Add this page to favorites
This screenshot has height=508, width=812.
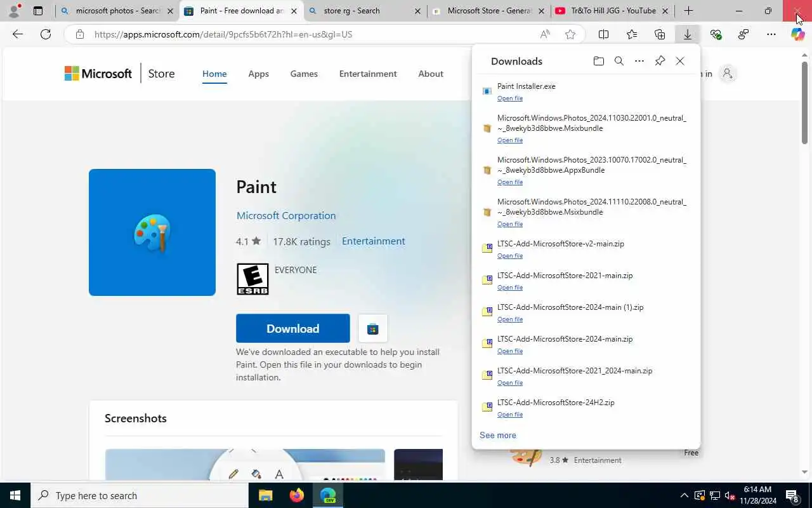pos(570,34)
